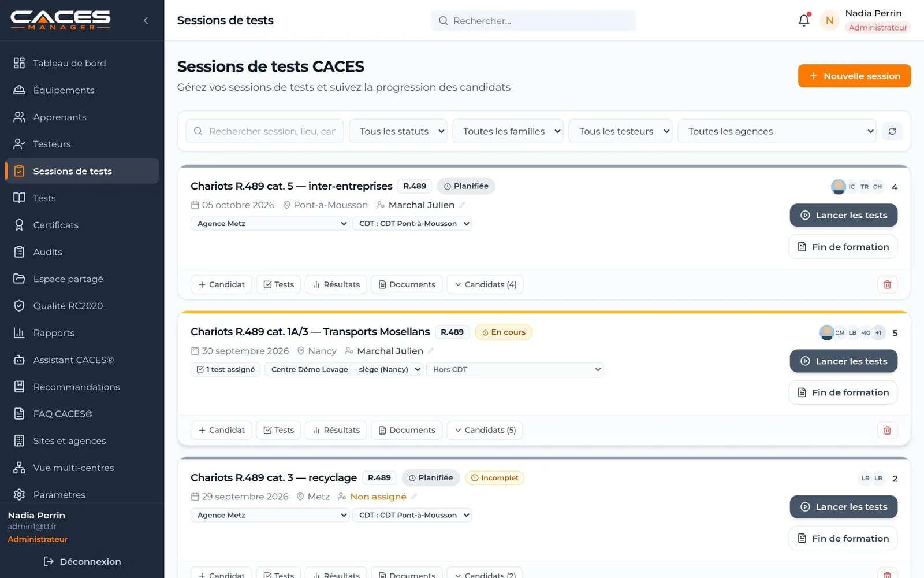Click the Nouvelle session button
This screenshot has width=924, height=578.
click(x=854, y=76)
